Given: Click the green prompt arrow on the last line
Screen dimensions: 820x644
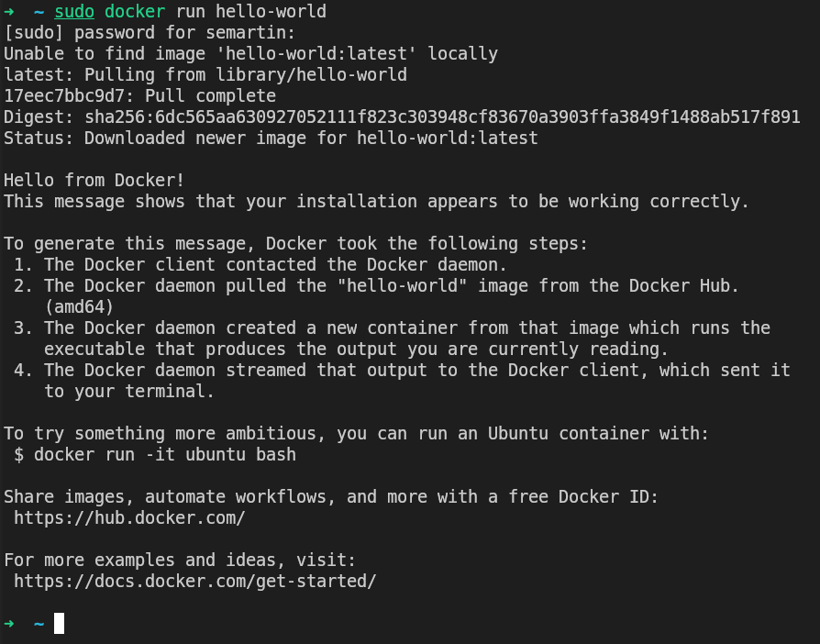Looking at the screenshot, I should click(9, 624).
